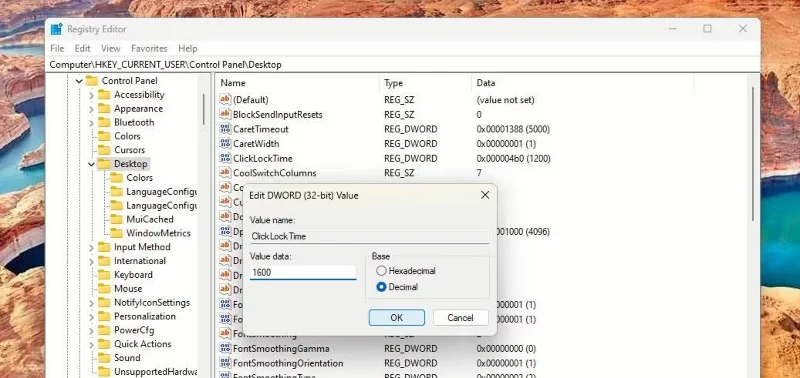Click the DWORD icon beside FontSmoothingOrientation
Viewport: 800px width, 378px height.
tap(225, 363)
